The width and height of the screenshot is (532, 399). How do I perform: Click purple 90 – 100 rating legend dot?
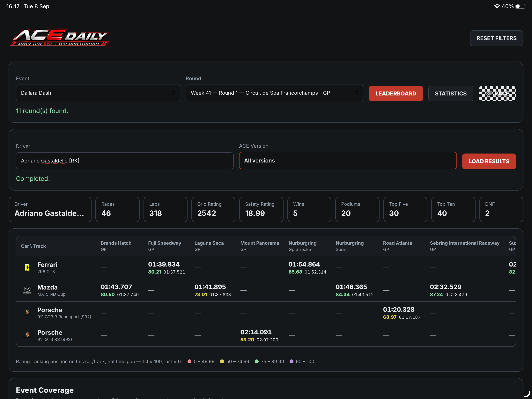pyautogui.click(x=292, y=361)
